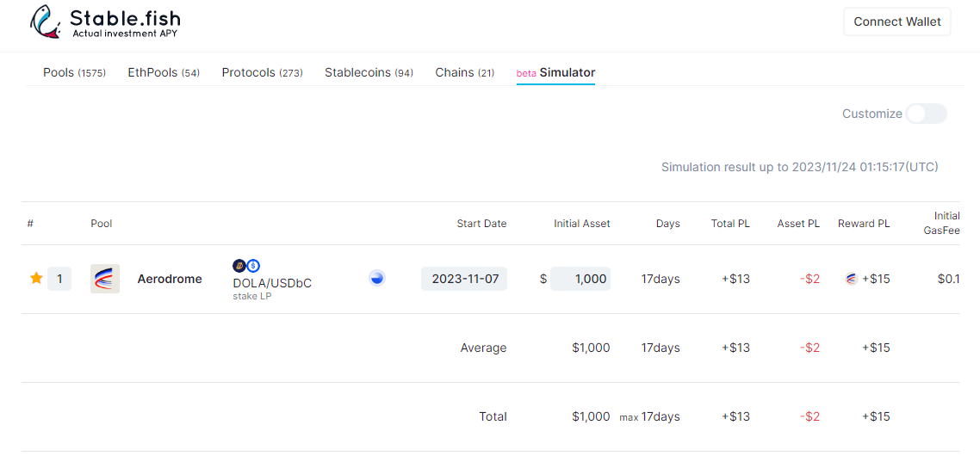
Task: Switch to the EthPools tab
Action: tap(164, 73)
